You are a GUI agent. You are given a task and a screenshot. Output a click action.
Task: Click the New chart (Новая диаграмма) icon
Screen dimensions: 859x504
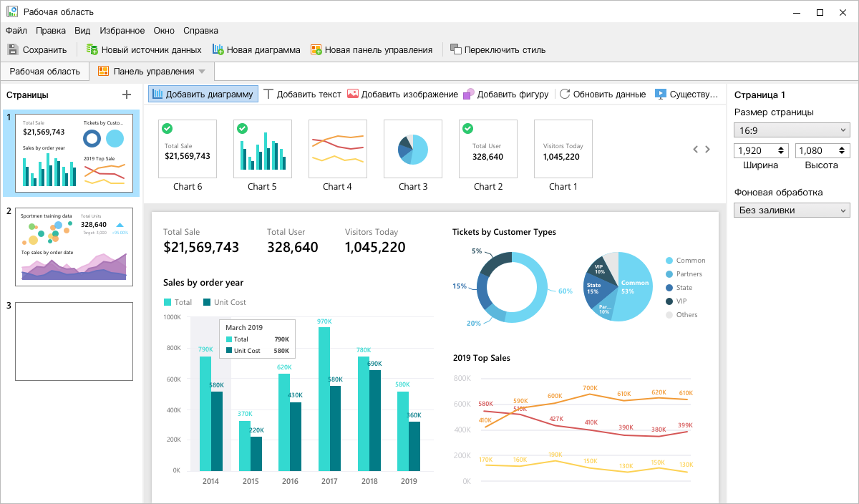(x=218, y=49)
